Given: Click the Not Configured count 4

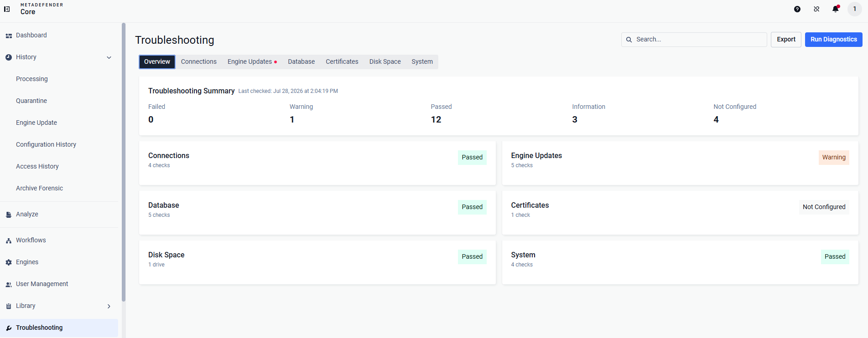Looking at the screenshot, I should [x=716, y=120].
